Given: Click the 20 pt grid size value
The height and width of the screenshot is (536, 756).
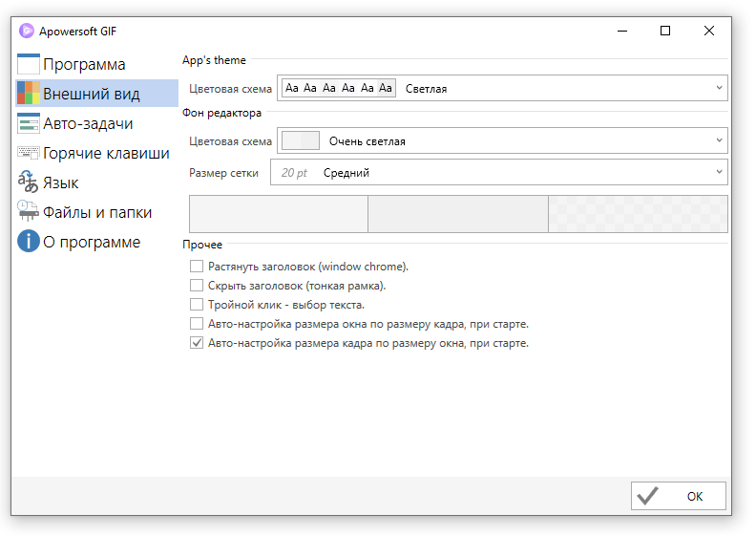Looking at the screenshot, I should 294,173.
